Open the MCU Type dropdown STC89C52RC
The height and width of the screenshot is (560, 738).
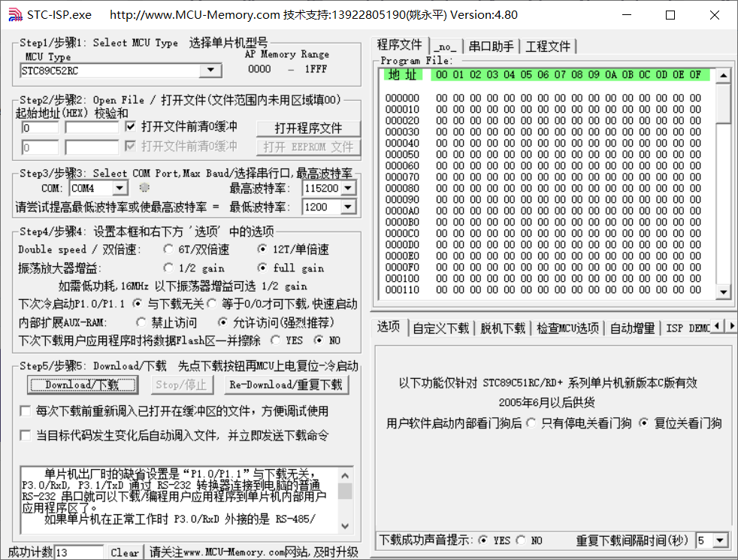pyautogui.click(x=210, y=71)
